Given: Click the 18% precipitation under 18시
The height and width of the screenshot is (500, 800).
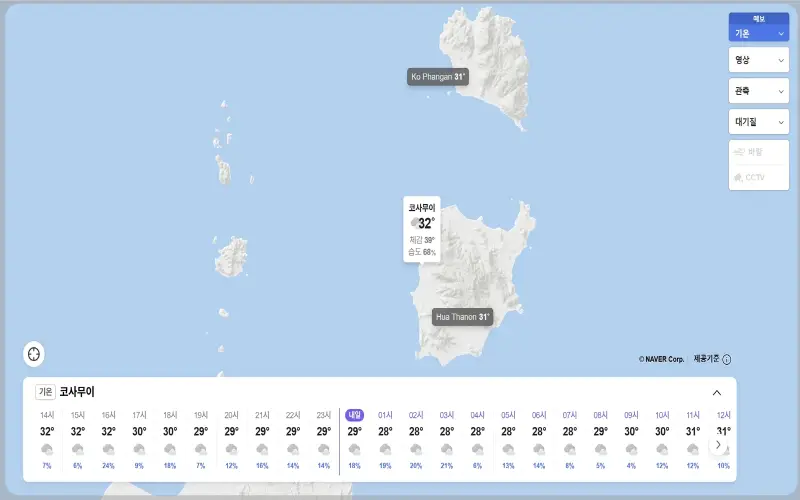Looking at the screenshot, I should [x=170, y=466].
